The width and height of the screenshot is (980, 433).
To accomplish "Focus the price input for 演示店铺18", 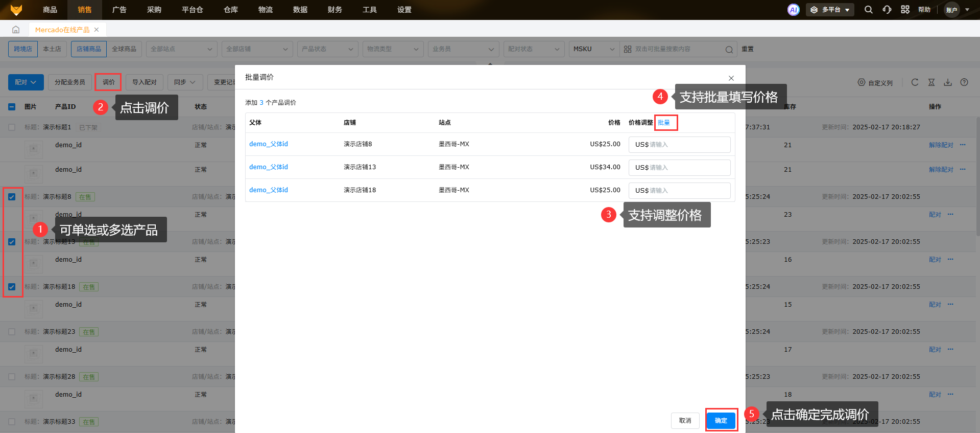I will [x=680, y=191].
